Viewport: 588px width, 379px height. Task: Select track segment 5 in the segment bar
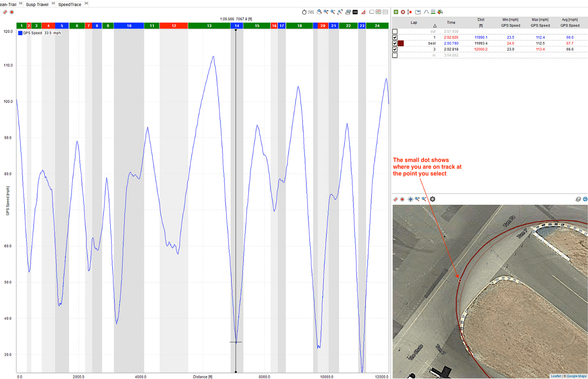pos(62,26)
